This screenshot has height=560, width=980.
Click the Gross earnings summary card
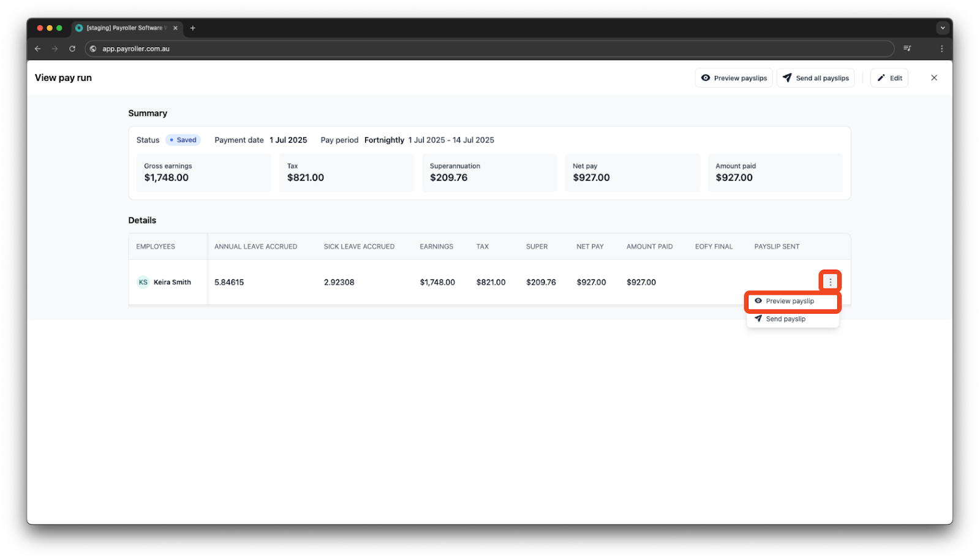click(203, 173)
